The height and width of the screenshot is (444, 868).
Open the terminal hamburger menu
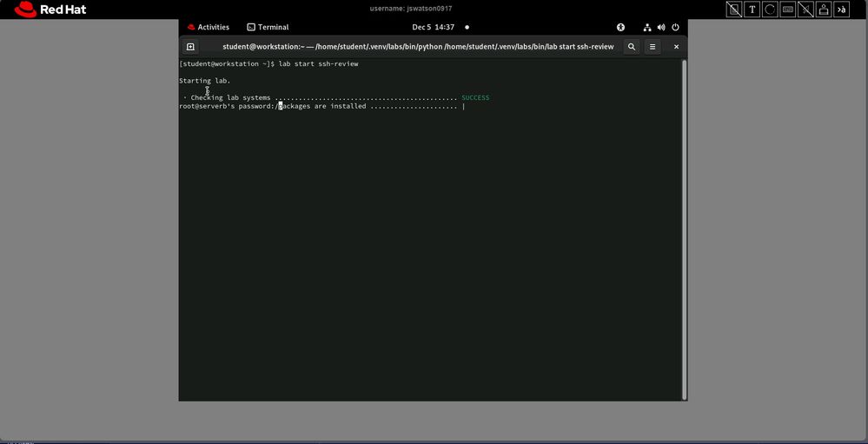653,47
